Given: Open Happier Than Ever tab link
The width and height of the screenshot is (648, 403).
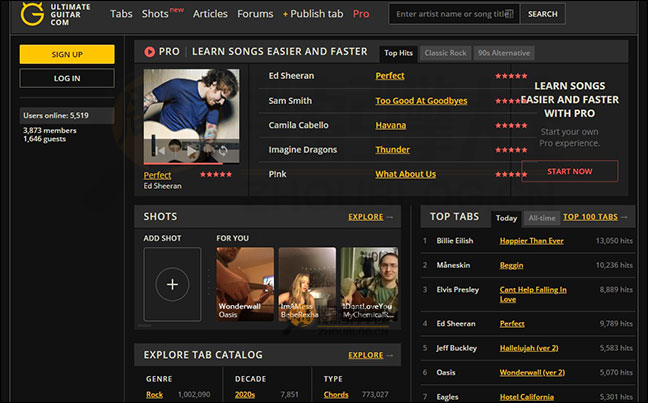Looking at the screenshot, I should 531,241.
